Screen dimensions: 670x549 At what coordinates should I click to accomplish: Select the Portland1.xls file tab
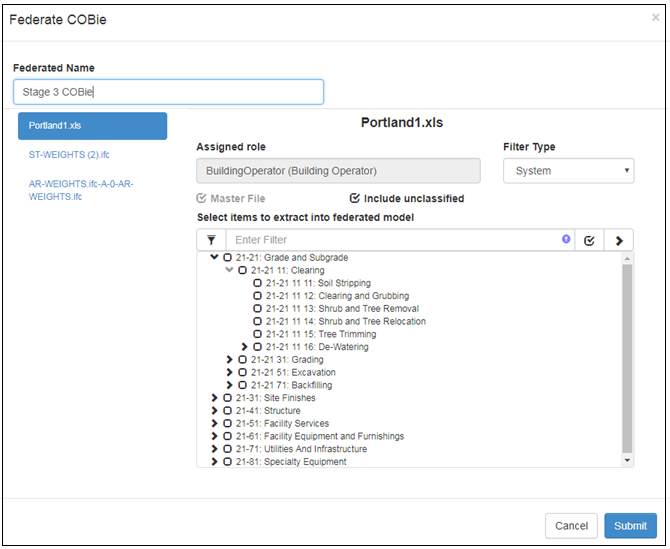point(92,126)
